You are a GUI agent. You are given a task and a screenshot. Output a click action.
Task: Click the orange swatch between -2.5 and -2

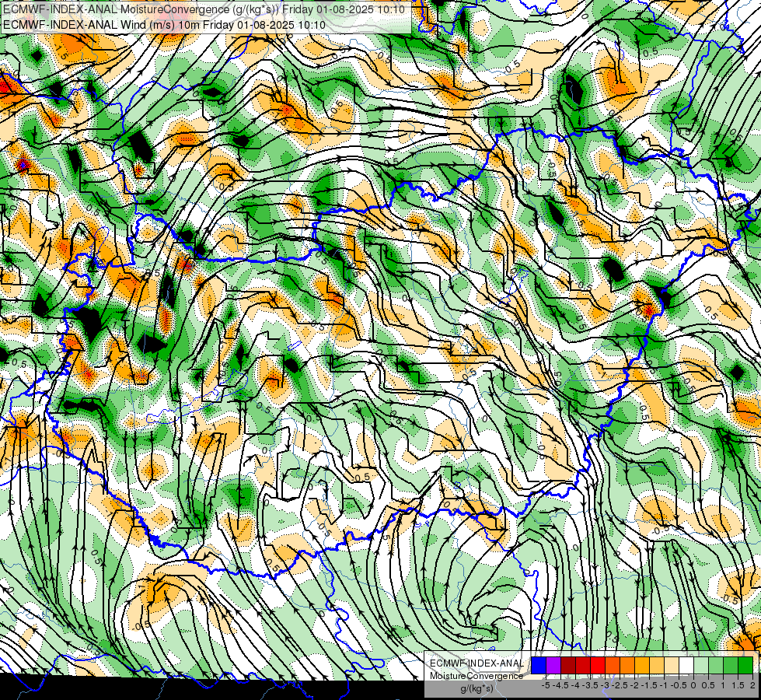[x=627, y=665]
